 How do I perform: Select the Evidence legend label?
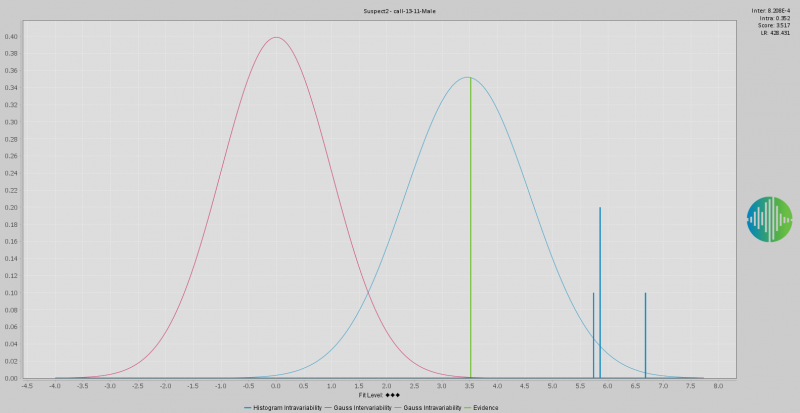(486, 408)
